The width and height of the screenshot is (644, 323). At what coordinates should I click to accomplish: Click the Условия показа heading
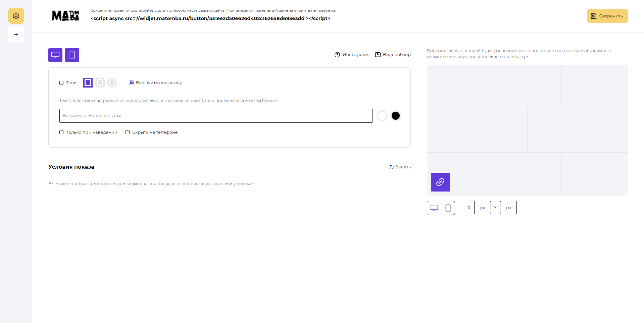(x=71, y=167)
